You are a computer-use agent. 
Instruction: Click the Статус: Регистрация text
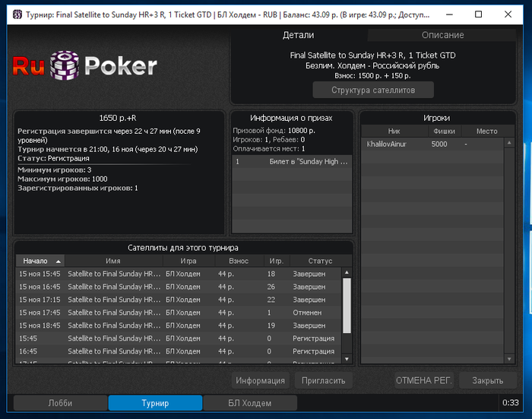point(54,158)
